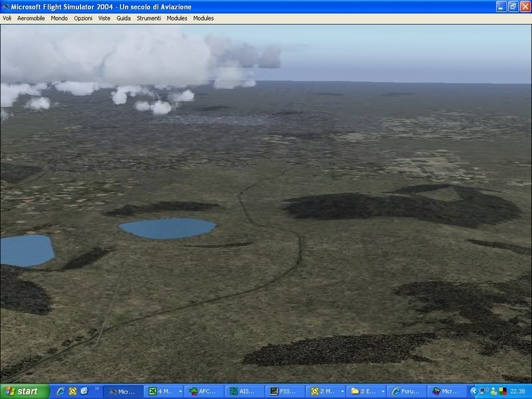Screen dimensions: 532x399
Task: Launch Internet Explorer from quick launch
Action: click(61, 391)
